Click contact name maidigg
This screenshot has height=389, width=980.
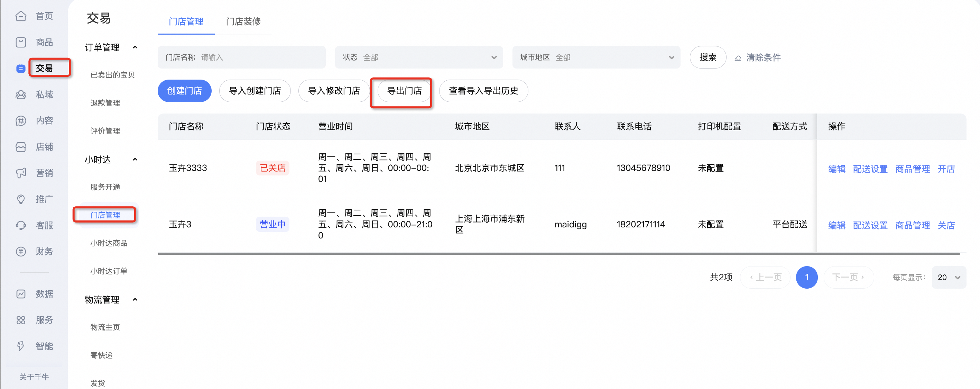click(x=571, y=225)
